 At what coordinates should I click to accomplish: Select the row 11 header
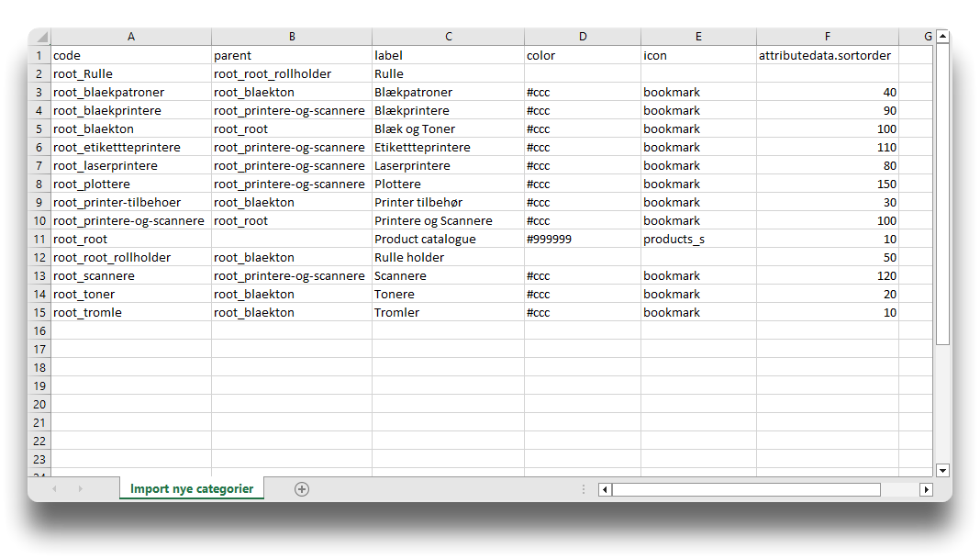39,239
